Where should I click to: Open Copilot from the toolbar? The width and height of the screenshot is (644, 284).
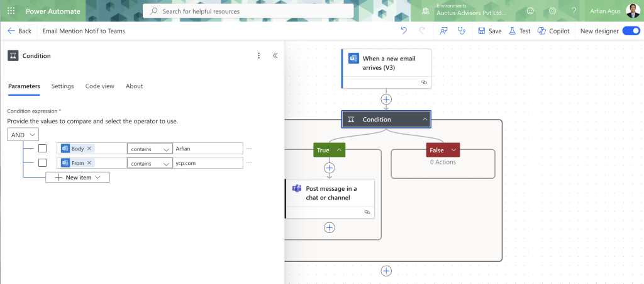click(553, 31)
